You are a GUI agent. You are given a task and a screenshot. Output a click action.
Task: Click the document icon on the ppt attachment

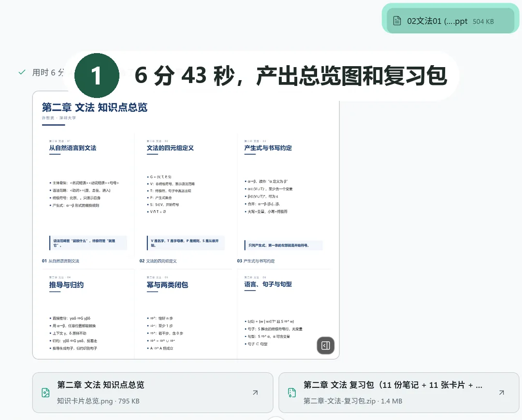pyautogui.click(x=397, y=21)
